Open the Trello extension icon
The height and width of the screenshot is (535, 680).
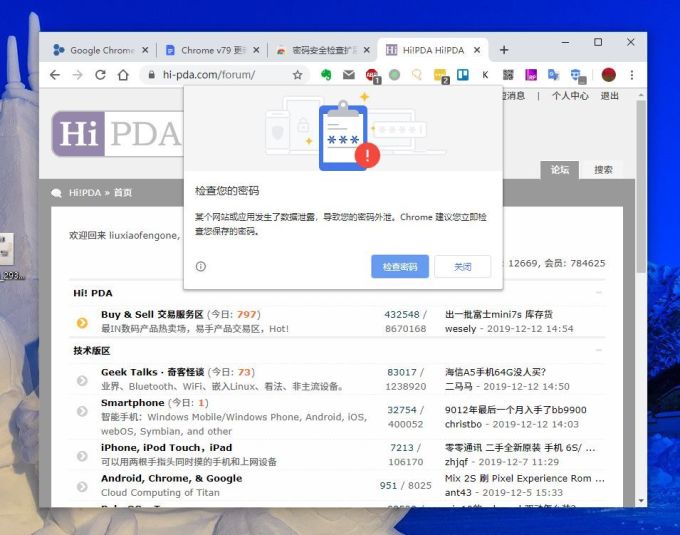(x=463, y=75)
